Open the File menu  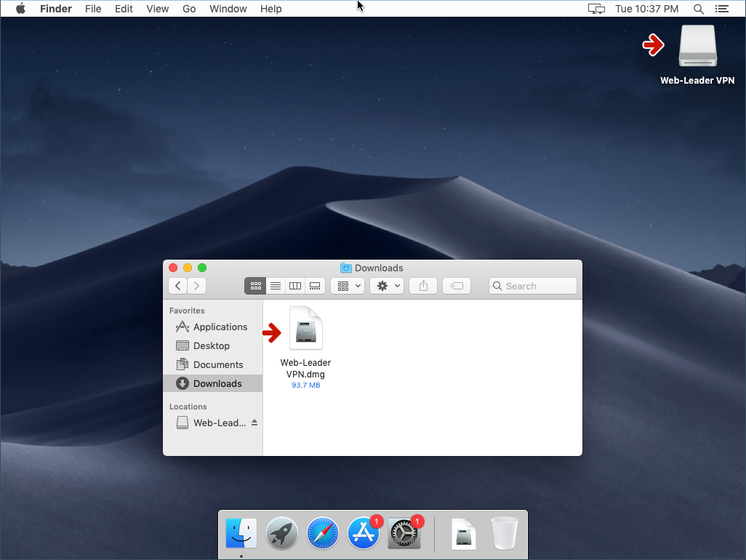[93, 9]
